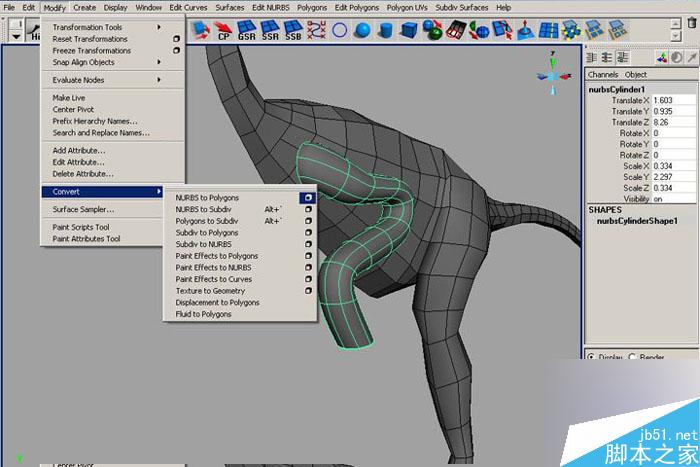Select the Render radio button
The image size is (700, 467).
[x=632, y=357]
